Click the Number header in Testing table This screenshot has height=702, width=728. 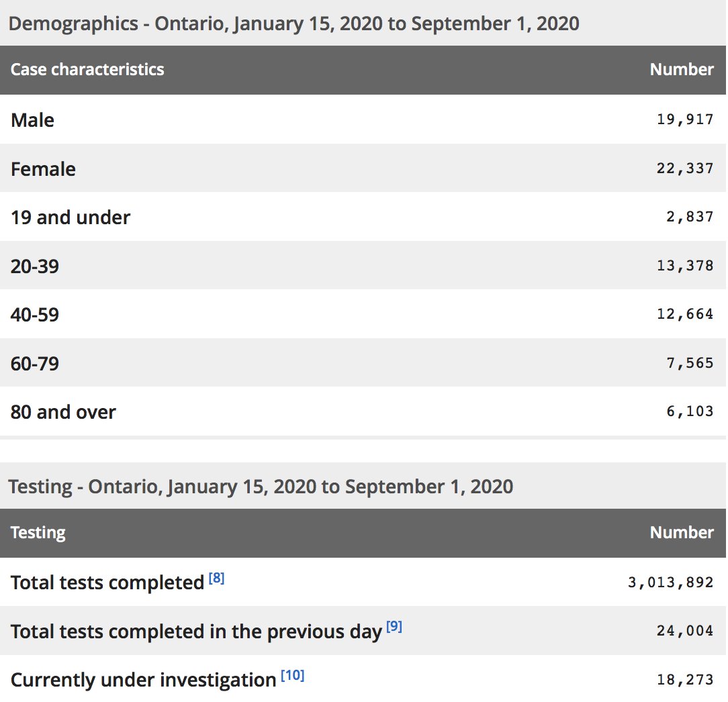(682, 533)
